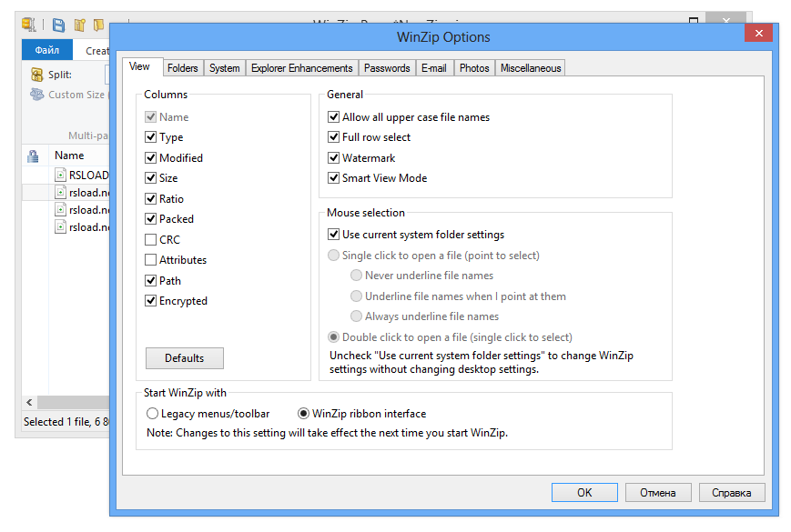Click the padlock column header icon
The image size is (791, 532).
pyautogui.click(x=34, y=156)
